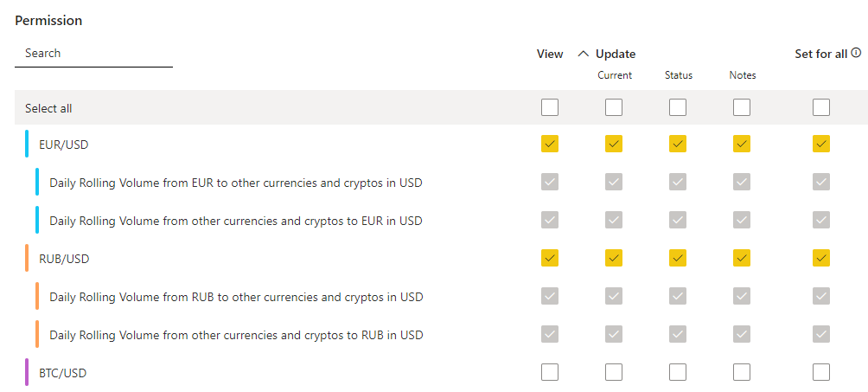The width and height of the screenshot is (868, 392).
Task: Click the View column header
Action: (x=550, y=54)
